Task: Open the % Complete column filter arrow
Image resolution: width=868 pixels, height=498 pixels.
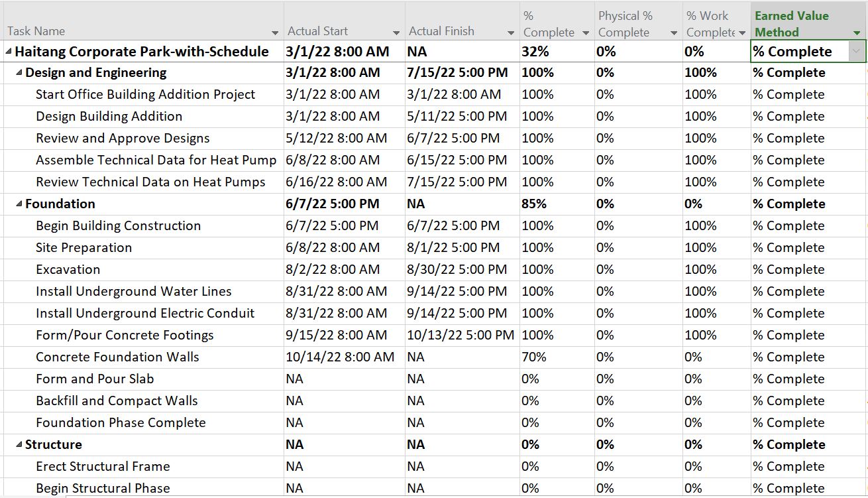Action: point(586,32)
